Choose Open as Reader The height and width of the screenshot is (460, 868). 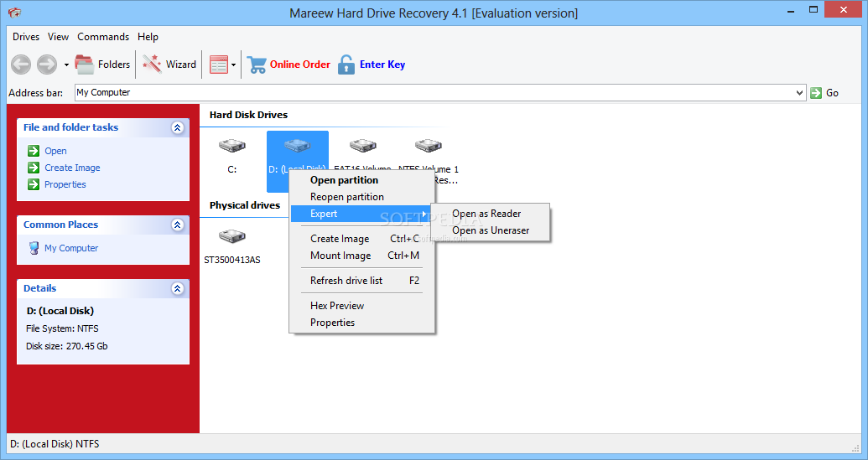[491, 214]
